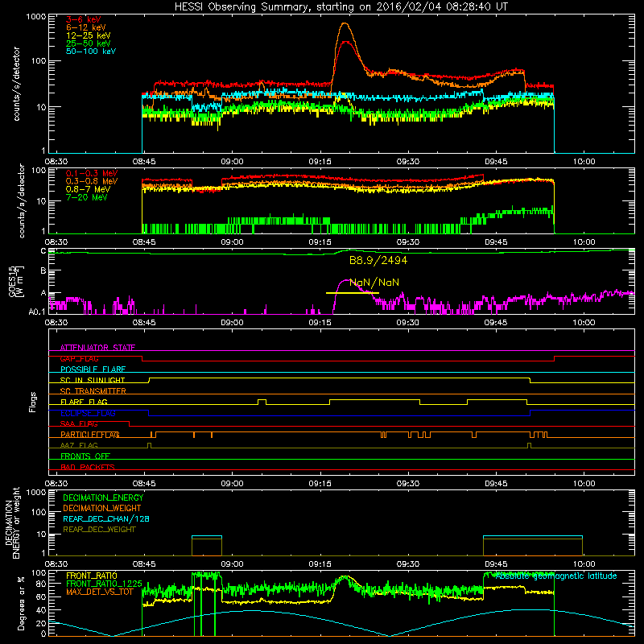Click the 0.8-7 MeV legend entry
The width and height of the screenshot is (644, 644).
coord(88,189)
